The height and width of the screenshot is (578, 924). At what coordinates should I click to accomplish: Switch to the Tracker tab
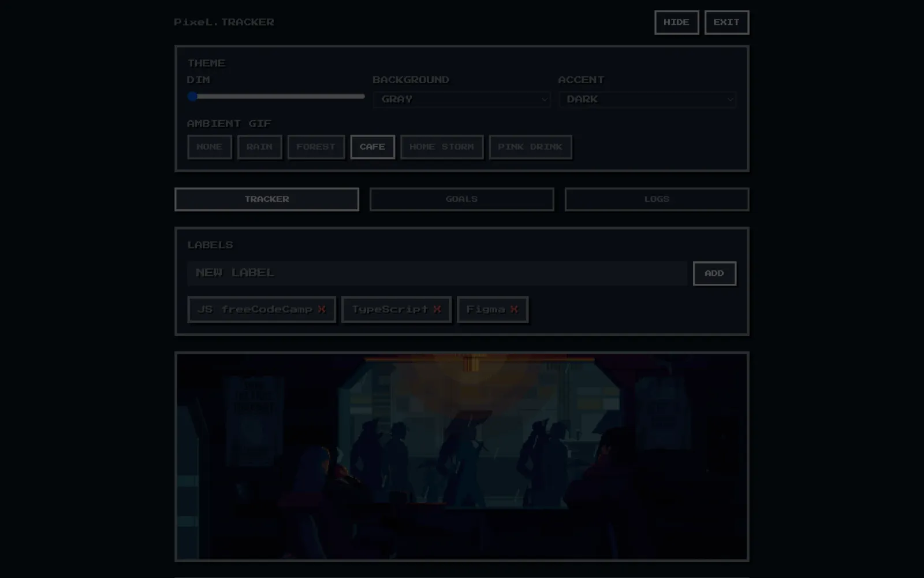click(267, 199)
